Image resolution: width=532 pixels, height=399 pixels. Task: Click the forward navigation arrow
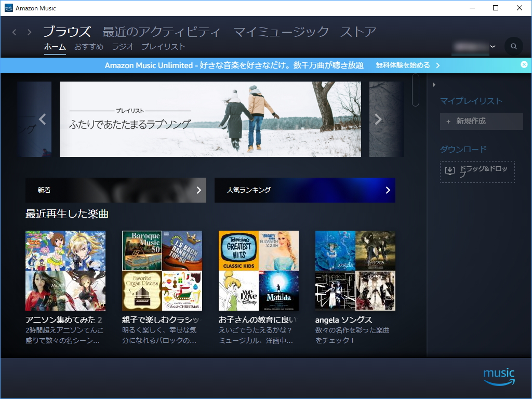pyautogui.click(x=30, y=31)
